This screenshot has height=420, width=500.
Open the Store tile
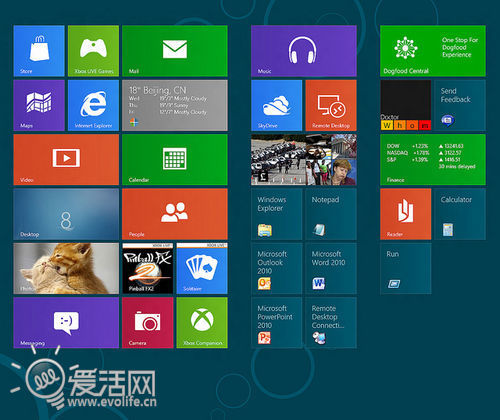39,51
